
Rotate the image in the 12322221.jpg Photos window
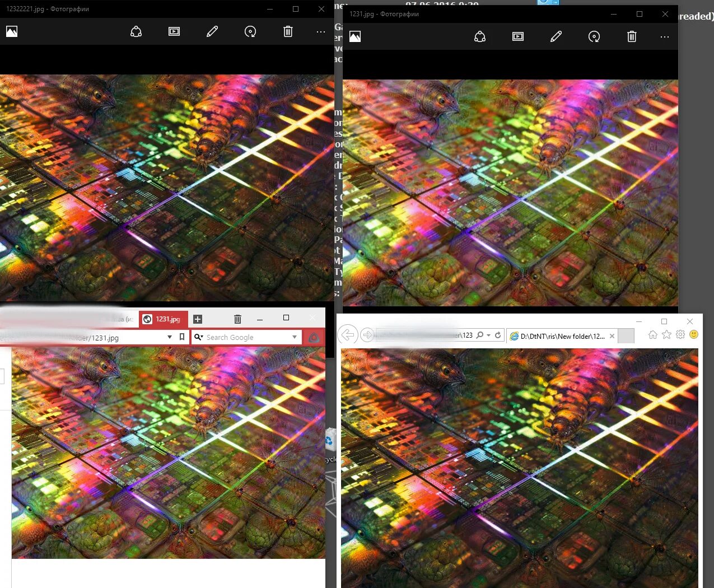tap(250, 31)
